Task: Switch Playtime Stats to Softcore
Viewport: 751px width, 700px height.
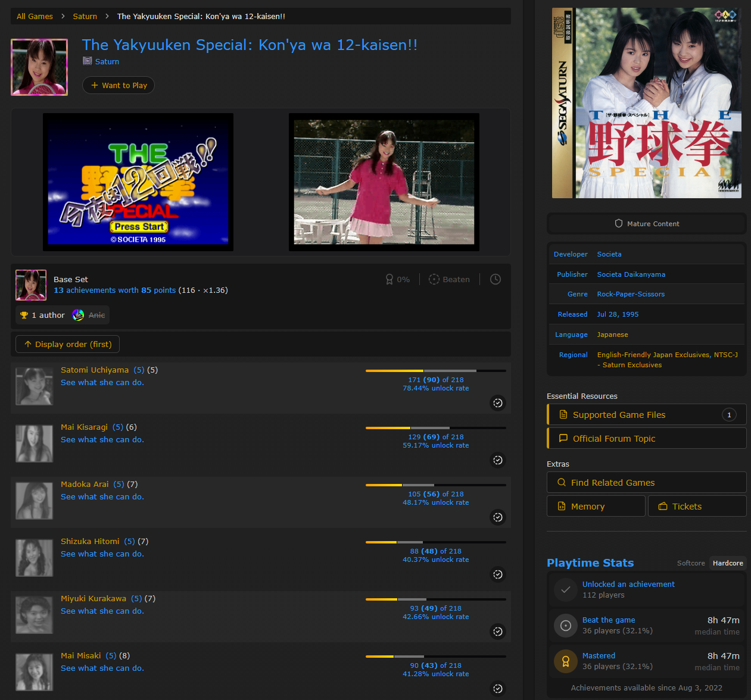Action: (691, 563)
